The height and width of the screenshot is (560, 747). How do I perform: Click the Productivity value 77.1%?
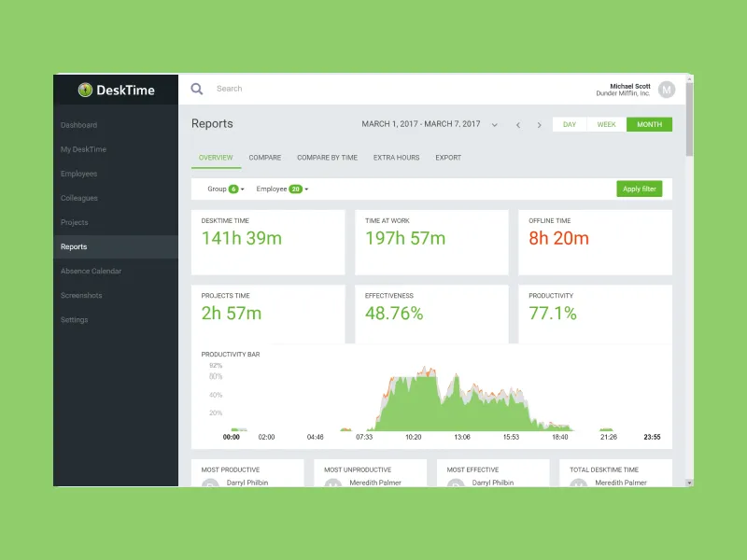[x=552, y=314]
